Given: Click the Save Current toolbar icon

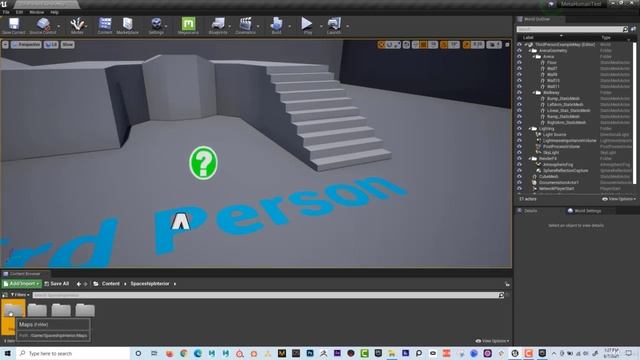Looking at the screenshot, I should (13, 25).
